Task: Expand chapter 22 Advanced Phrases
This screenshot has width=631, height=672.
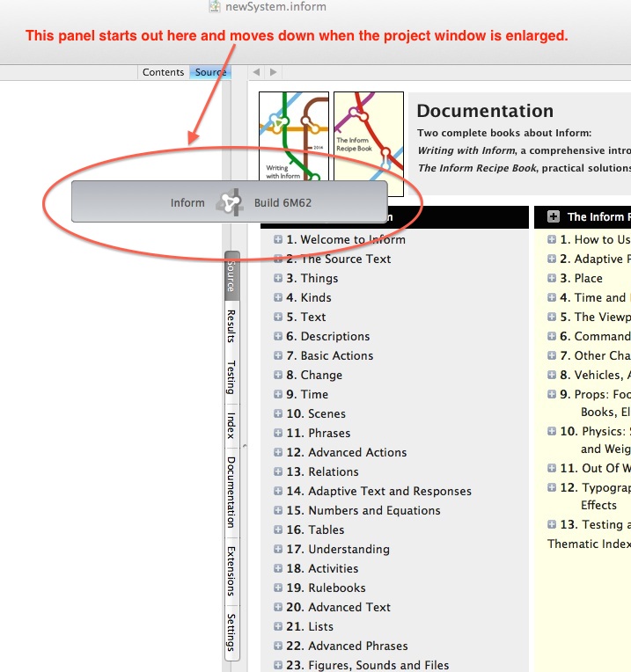Action: (x=278, y=646)
